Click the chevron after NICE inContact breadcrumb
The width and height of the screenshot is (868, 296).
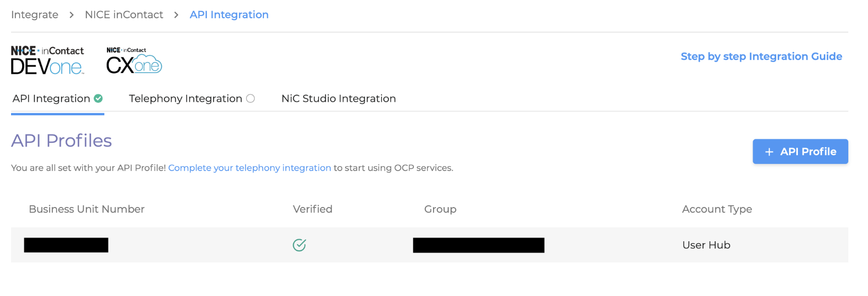(176, 15)
